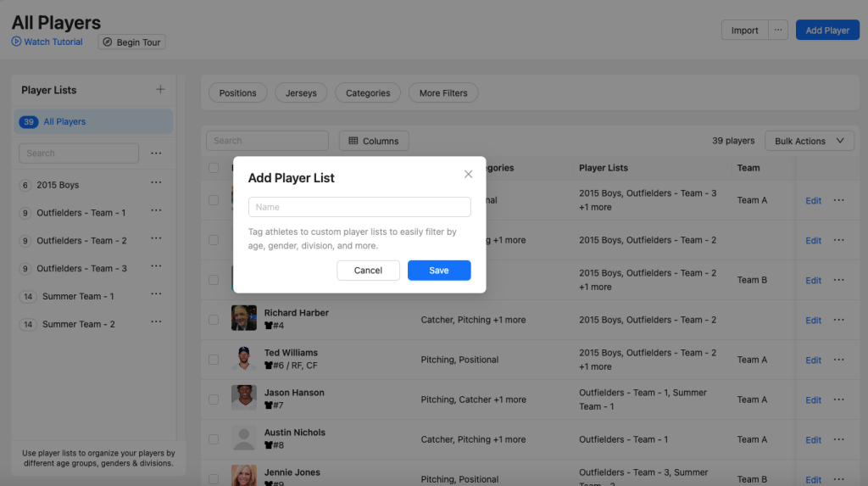Click the plus icon beside Player Lists

coord(160,90)
